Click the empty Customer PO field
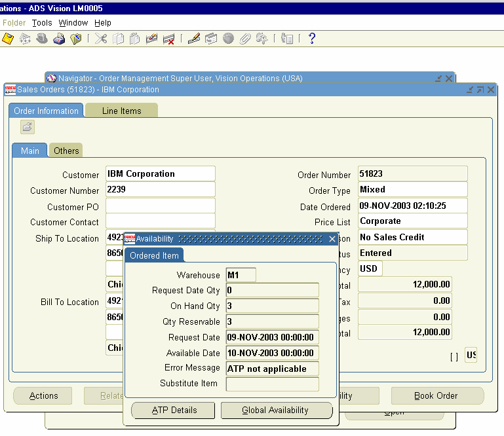The image size is (504, 436). (x=161, y=206)
